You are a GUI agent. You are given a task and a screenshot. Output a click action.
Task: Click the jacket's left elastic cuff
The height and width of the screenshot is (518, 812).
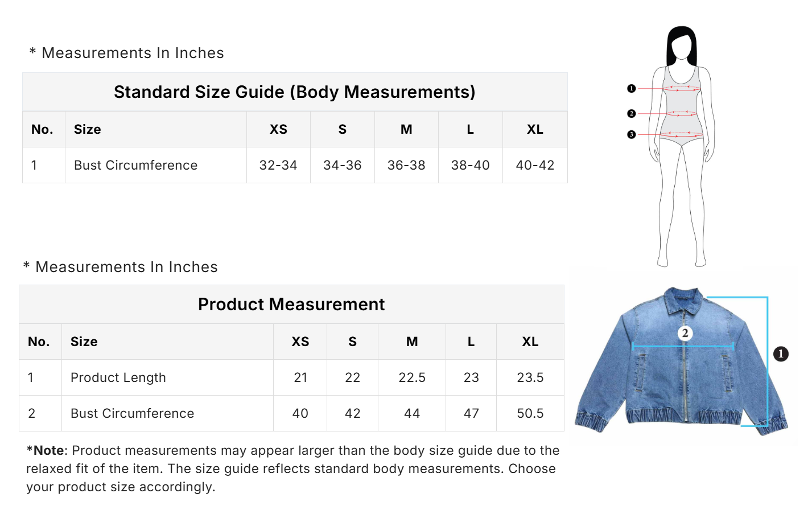(590, 420)
